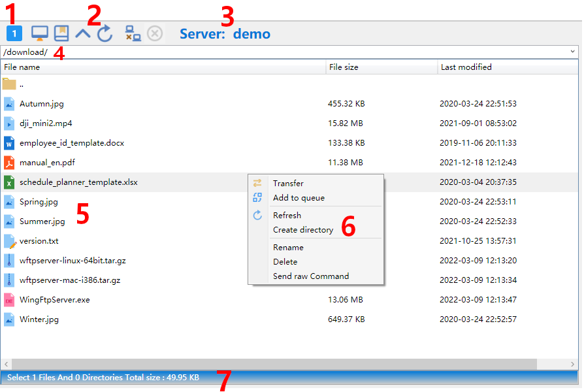Expand the remote path dropdown arrow
Image resolution: width=584 pixels, height=392 pixels.
point(572,52)
